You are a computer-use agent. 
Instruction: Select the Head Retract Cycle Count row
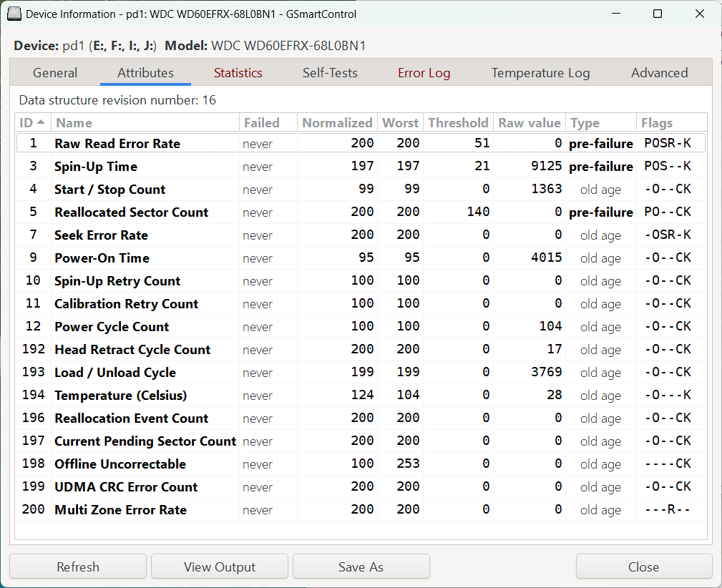(x=361, y=350)
